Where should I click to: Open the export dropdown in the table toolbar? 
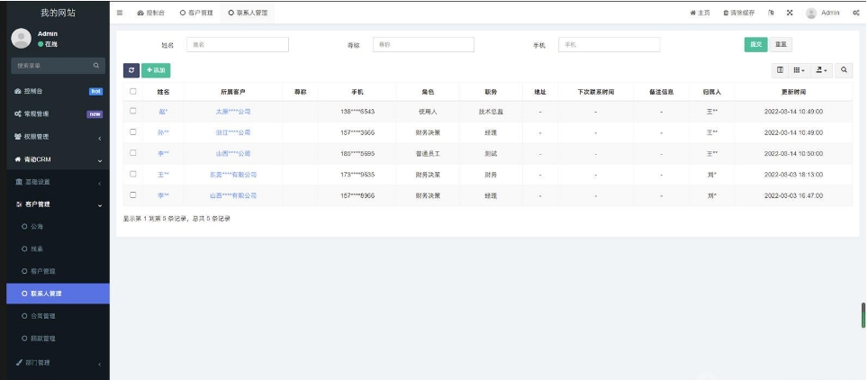821,70
